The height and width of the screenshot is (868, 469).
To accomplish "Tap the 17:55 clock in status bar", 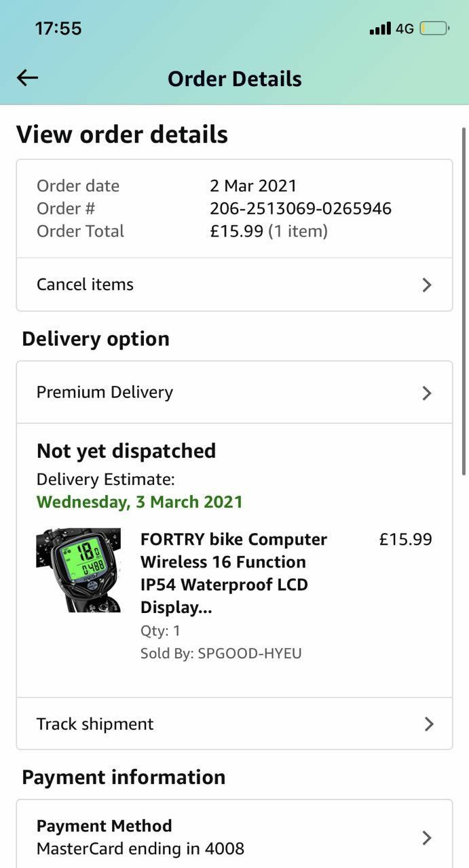I will click(x=58, y=28).
